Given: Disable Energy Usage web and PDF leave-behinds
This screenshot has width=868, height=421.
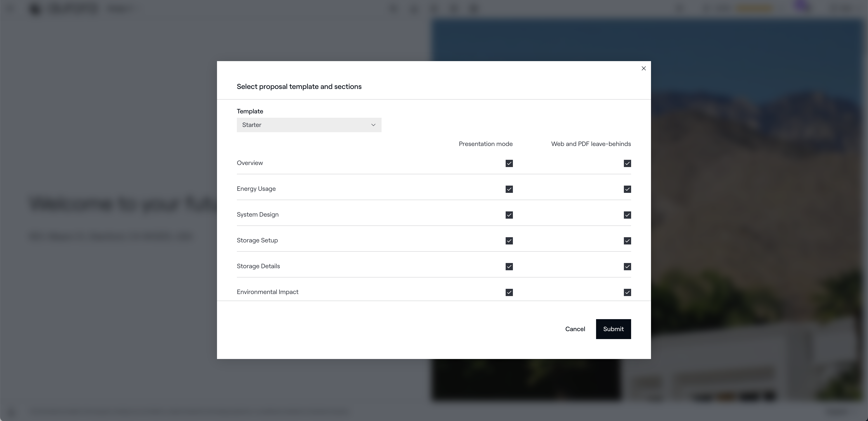Looking at the screenshot, I should point(627,189).
